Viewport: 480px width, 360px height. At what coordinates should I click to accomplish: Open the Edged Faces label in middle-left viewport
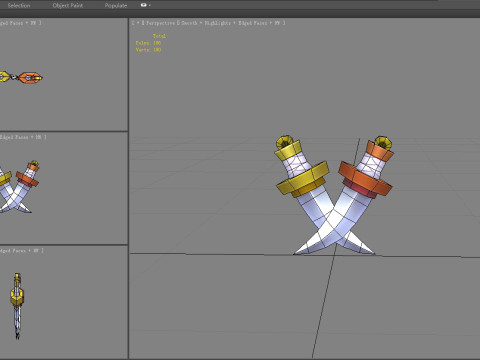pyautogui.click(x=14, y=137)
